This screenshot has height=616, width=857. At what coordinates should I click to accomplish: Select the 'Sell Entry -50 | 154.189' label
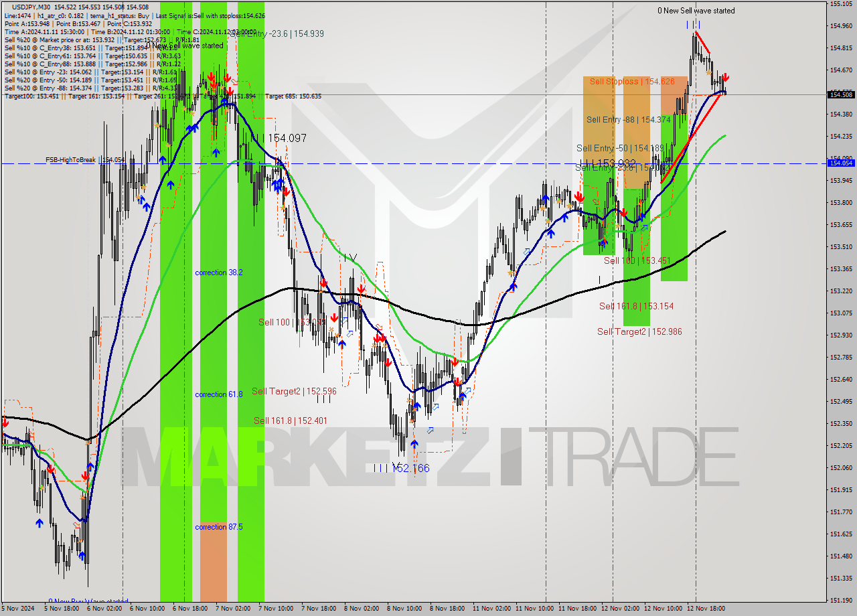pos(620,148)
